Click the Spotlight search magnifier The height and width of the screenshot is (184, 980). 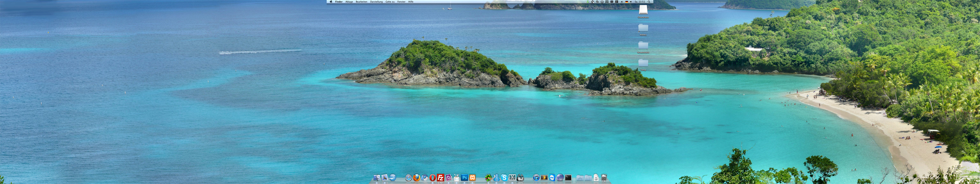[x=649, y=2]
